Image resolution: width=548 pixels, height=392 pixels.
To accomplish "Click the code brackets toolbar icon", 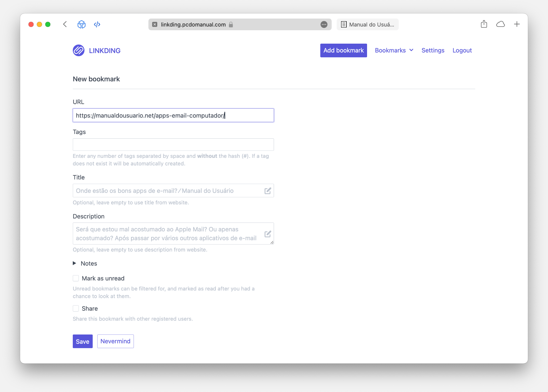I will coord(97,24).
